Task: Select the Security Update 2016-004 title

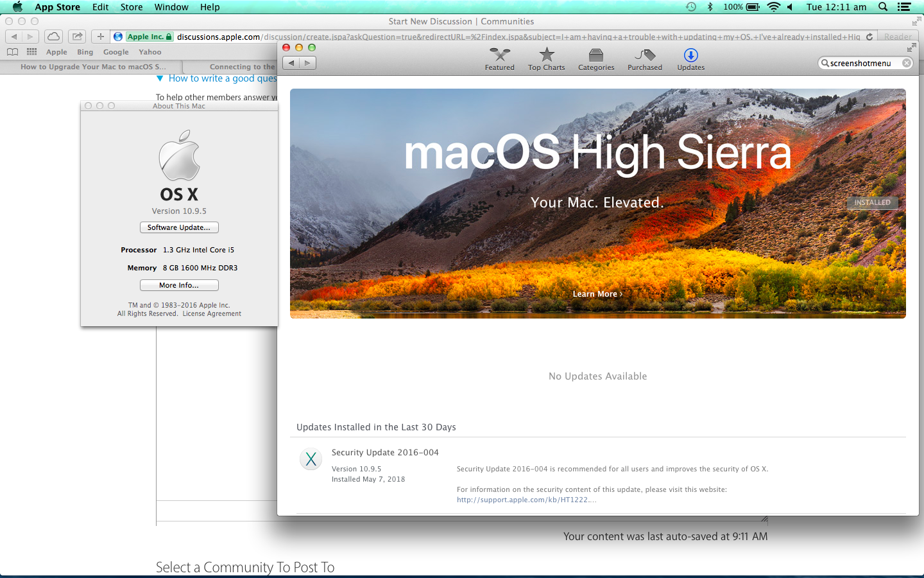Action: pos(385,452)
